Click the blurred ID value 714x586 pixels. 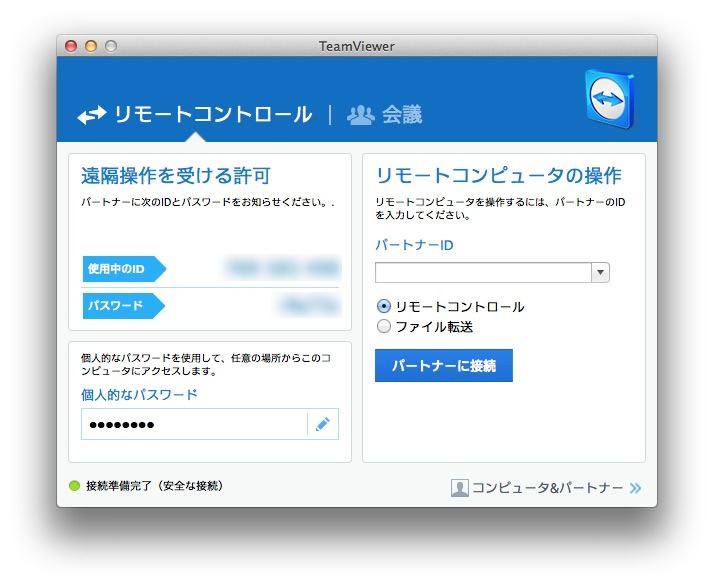pos(282,268)
